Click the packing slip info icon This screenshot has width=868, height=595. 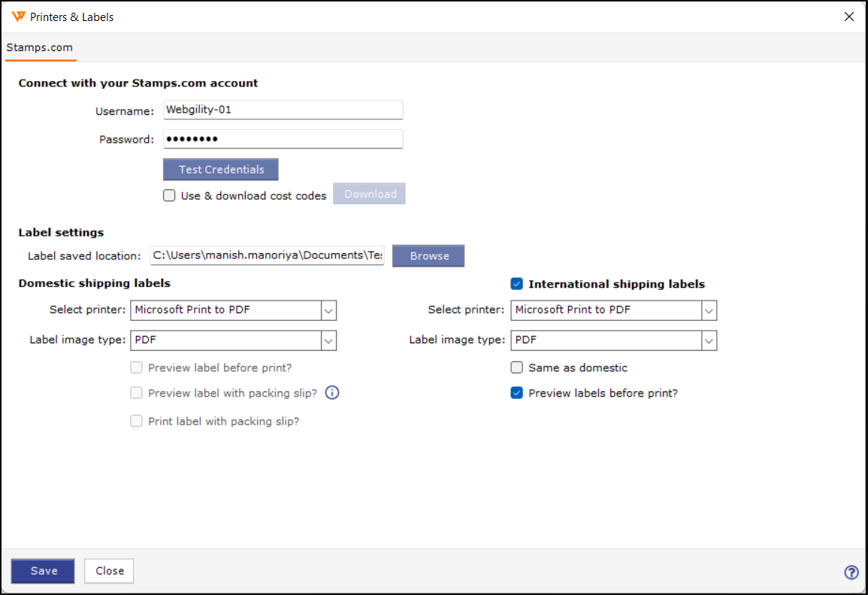click(332, 392)
